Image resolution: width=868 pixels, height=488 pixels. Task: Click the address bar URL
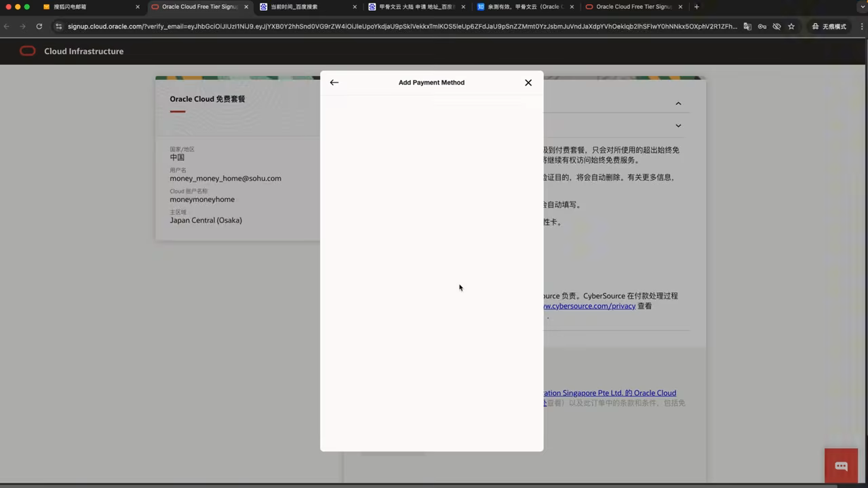click(402, 26)
